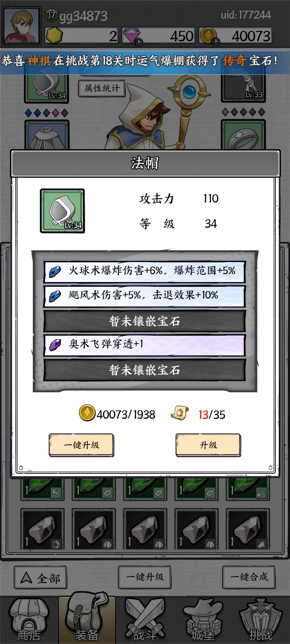Image resolution: width=290 pixels, height=644 pixels.
Task: Select the 飓风术伤害+5% gem slot
Action: (144, 296)
